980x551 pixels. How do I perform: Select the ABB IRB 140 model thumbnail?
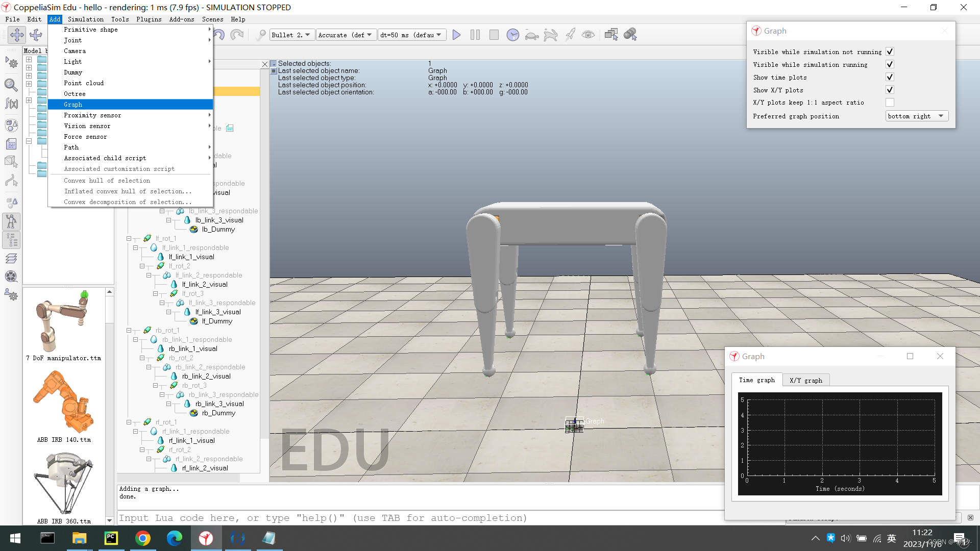(64, 403)
